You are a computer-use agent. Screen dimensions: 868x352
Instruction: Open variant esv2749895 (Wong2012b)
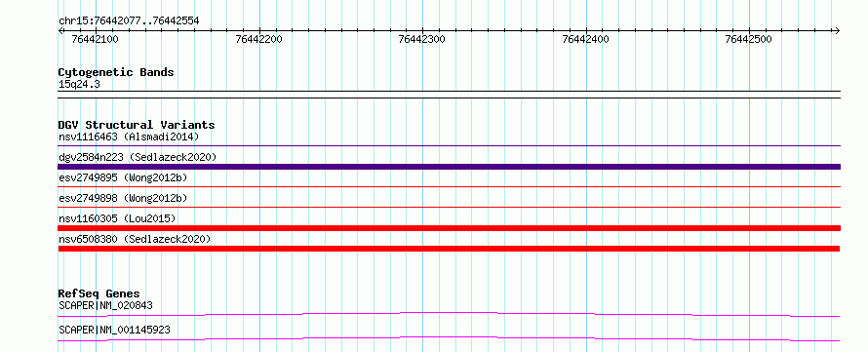(123, 177)
